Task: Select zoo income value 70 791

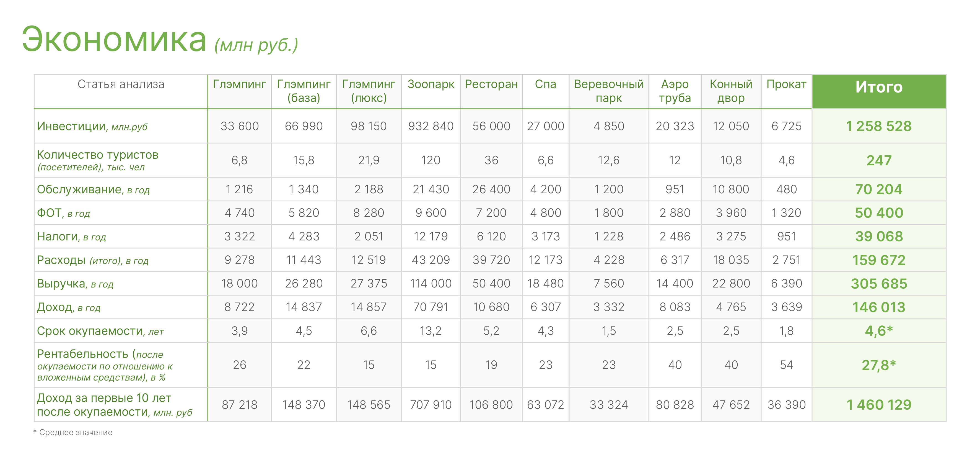Action: [431, 307]
